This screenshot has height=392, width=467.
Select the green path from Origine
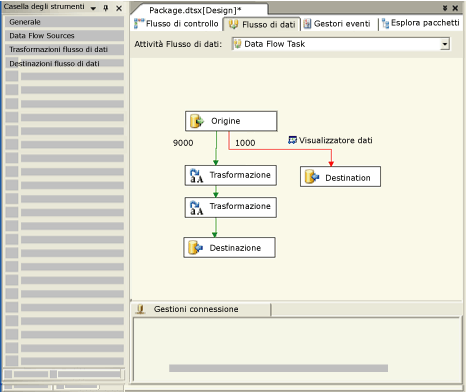click(x=216, y=148)
